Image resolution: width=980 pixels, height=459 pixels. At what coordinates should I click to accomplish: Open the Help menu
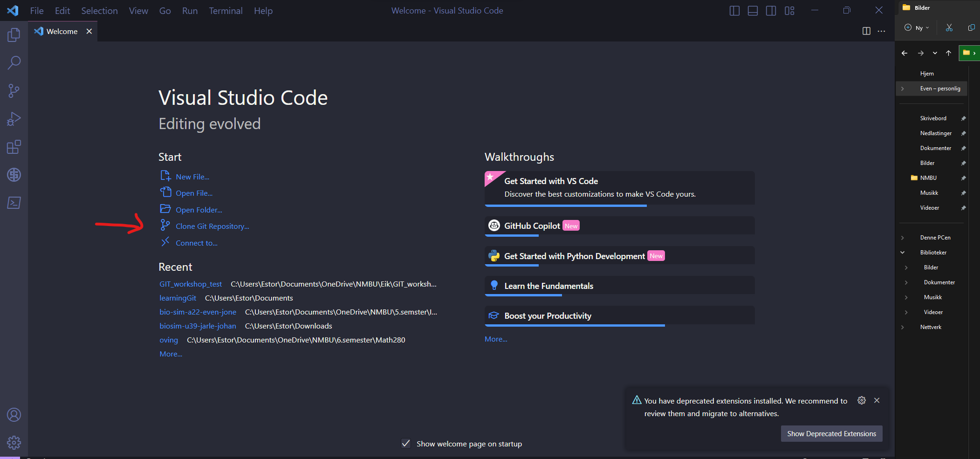coord(263,11)
